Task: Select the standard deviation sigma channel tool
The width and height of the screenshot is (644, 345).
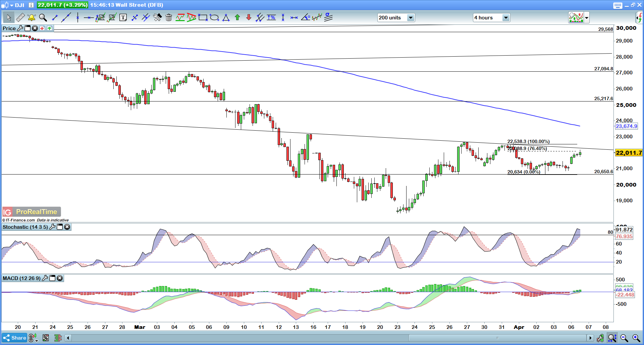Action: pos(328,17)
